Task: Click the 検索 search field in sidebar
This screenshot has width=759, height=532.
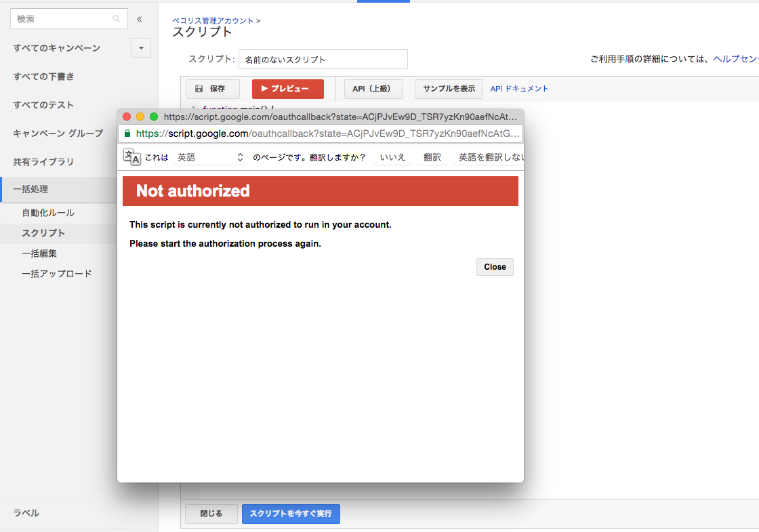Action: tap(68, 19)
